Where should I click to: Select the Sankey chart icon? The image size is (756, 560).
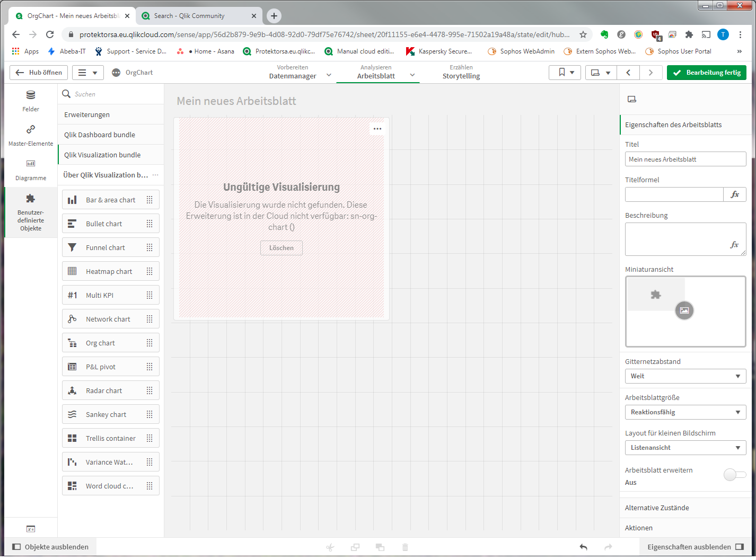coord(73,414)
